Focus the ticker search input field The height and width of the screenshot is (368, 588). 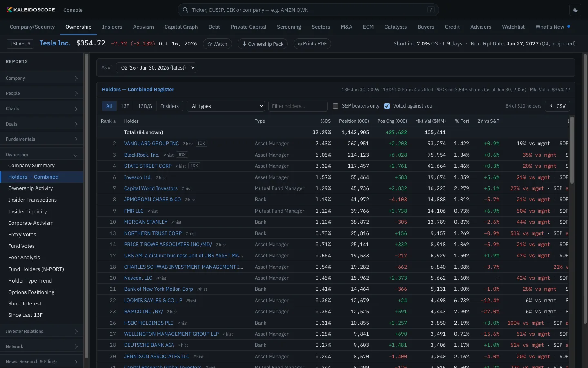tap(308, 10)
